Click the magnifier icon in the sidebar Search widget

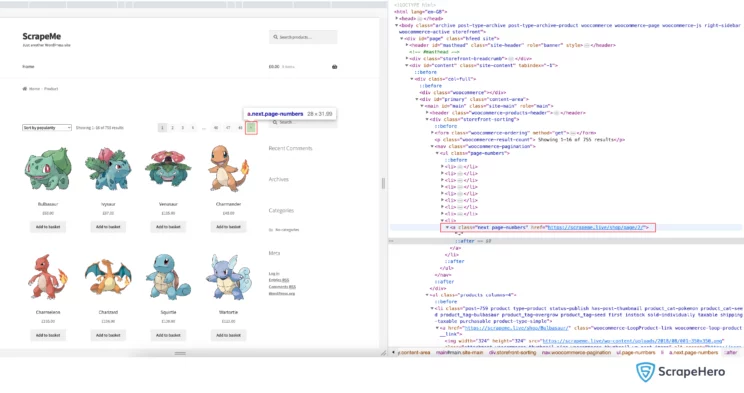(x=275, y=122)
